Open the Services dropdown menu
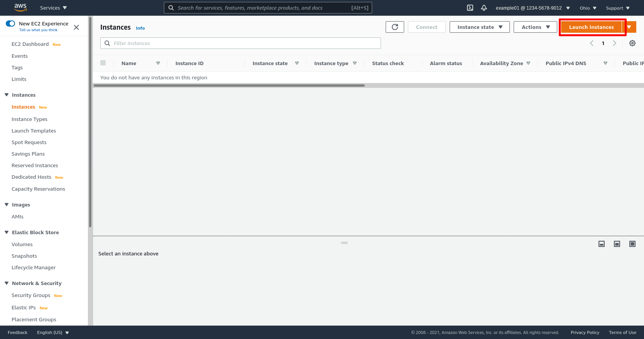This screenshot has width=644, height=339. [54, 8]
